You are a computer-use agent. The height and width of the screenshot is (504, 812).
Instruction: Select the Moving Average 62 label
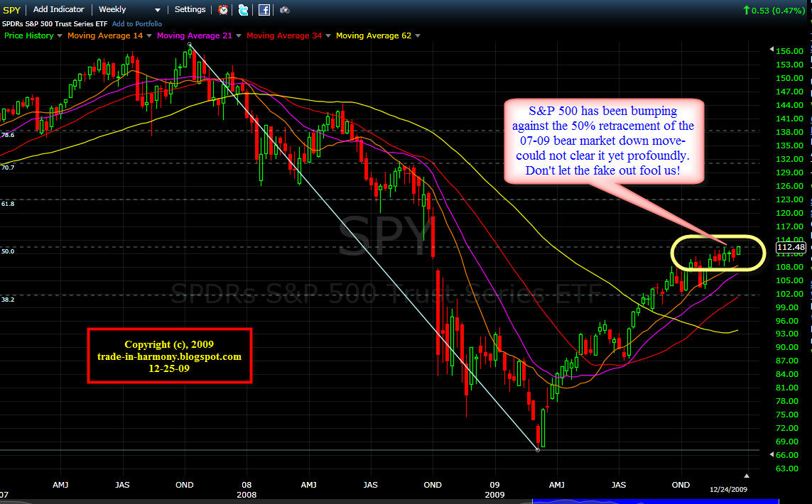(374, 35)
